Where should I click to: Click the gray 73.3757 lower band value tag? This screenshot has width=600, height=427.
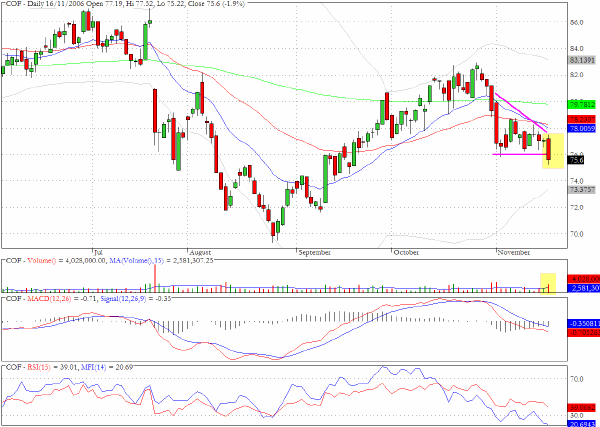(x=582, y=190)
